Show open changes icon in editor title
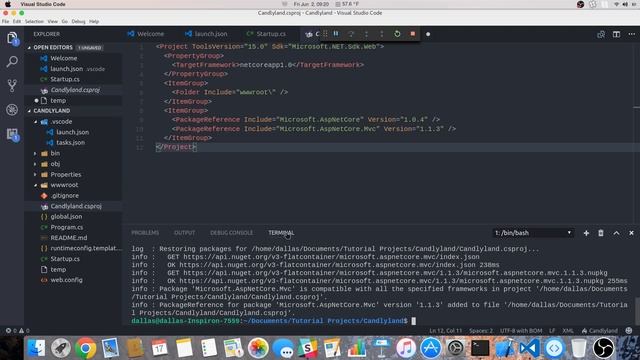Screen dimensions: 640x360 point(601,34)
